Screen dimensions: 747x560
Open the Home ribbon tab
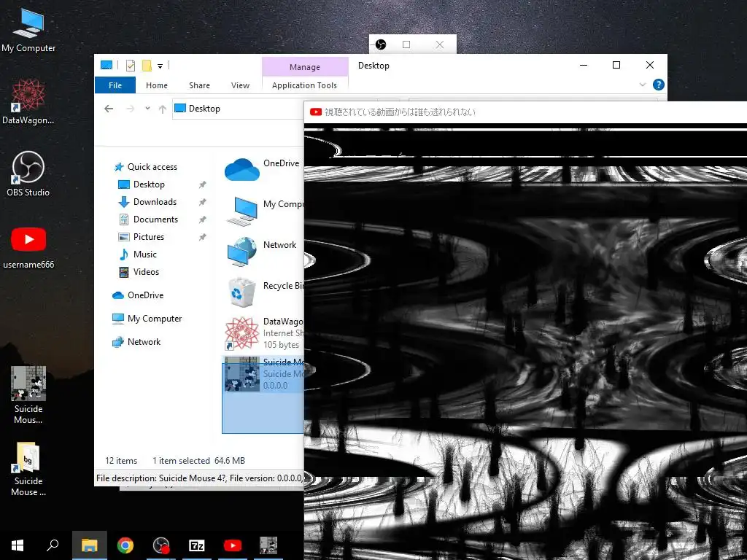157,85
